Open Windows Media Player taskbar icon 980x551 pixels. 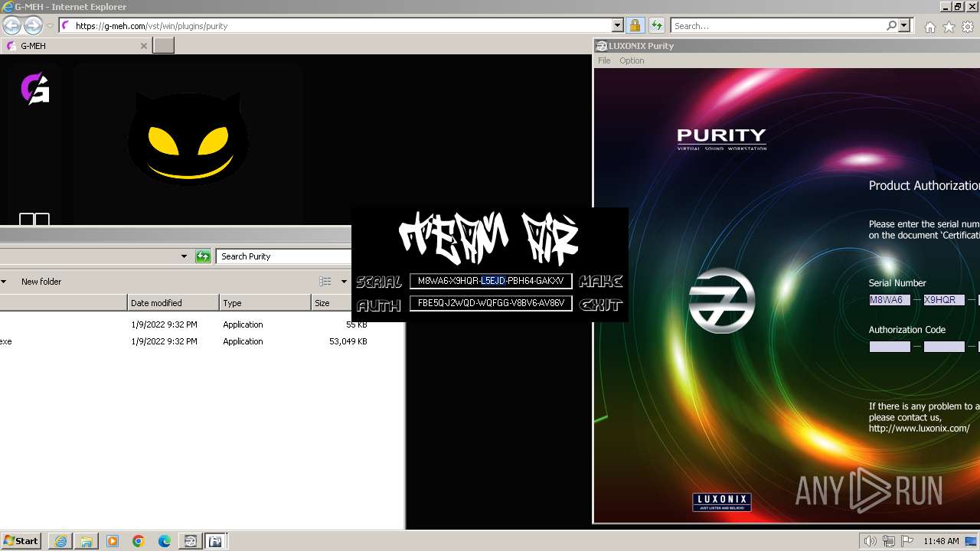pos(113,541)
